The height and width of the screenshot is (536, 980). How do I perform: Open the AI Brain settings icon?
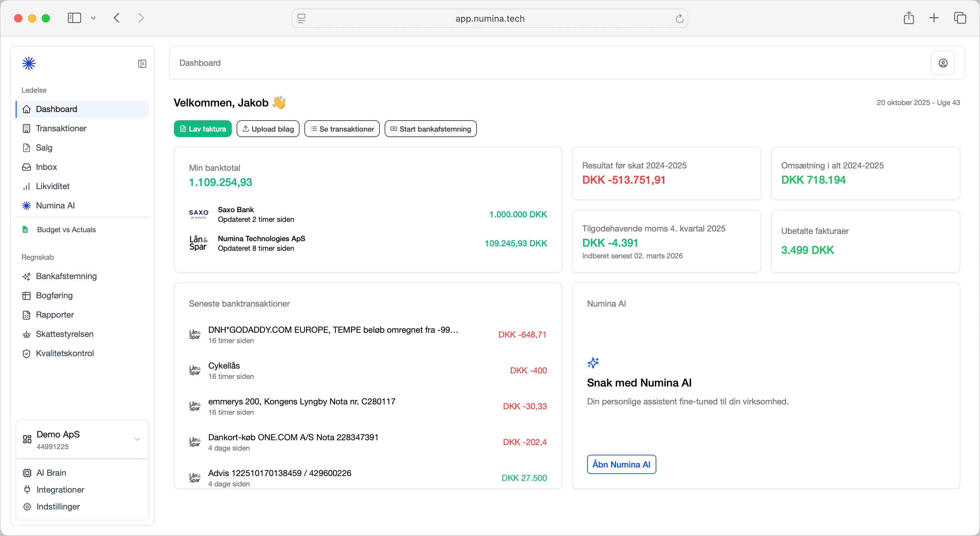coord(27,472)
